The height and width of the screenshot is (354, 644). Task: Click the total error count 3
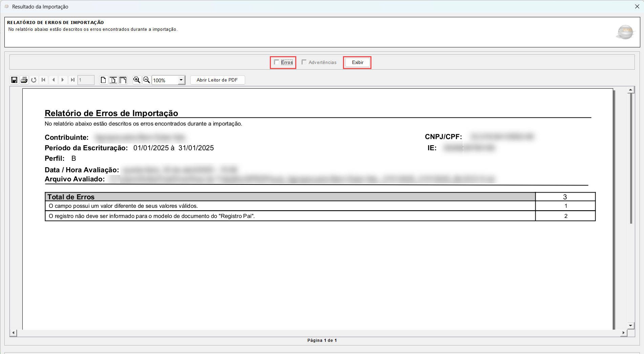(565, 197)
